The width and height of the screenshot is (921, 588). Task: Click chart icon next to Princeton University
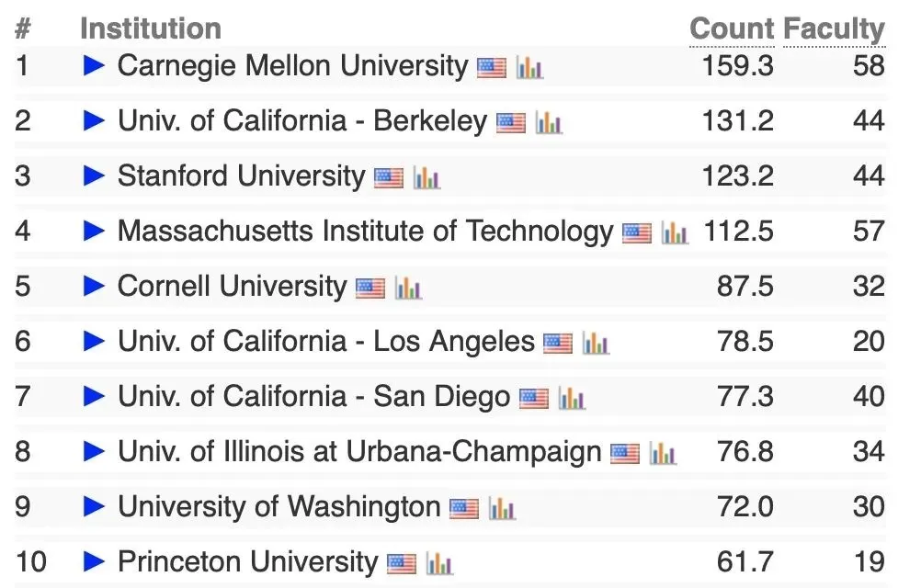click(x=439, y=563)
